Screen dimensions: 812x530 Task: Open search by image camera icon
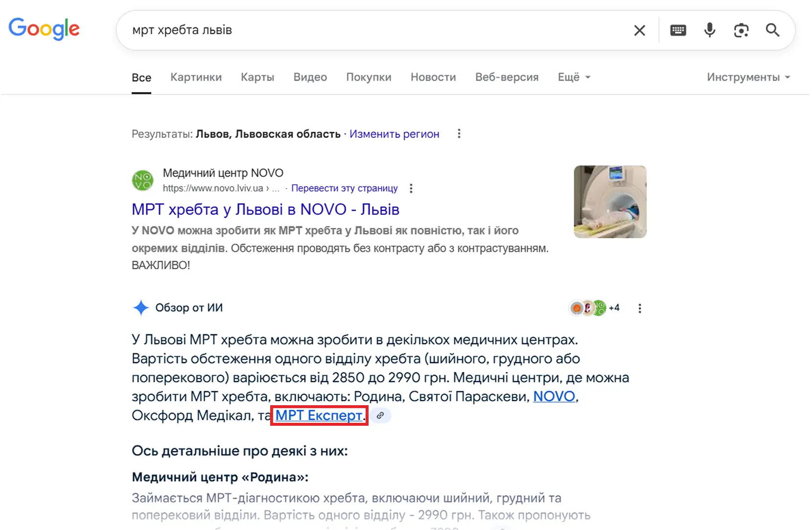click(741, 30)
